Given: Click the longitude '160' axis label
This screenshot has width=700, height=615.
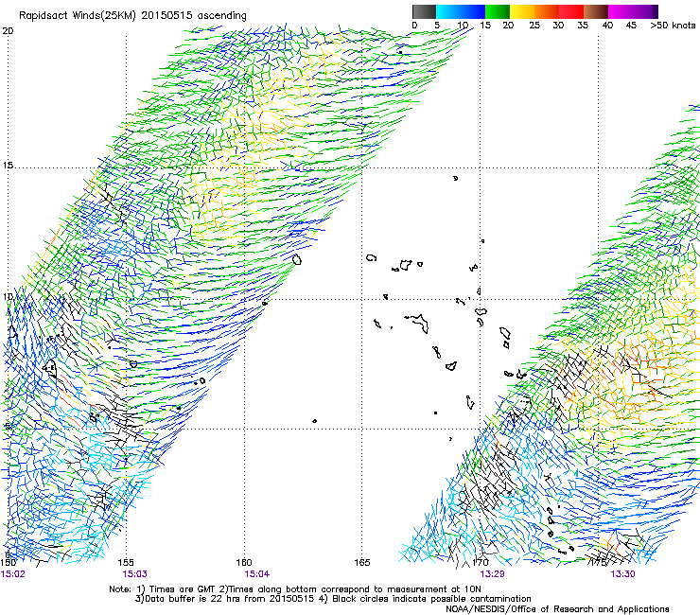Looking at the screenshot, I should pyautogui.click(x=244, y=562).
